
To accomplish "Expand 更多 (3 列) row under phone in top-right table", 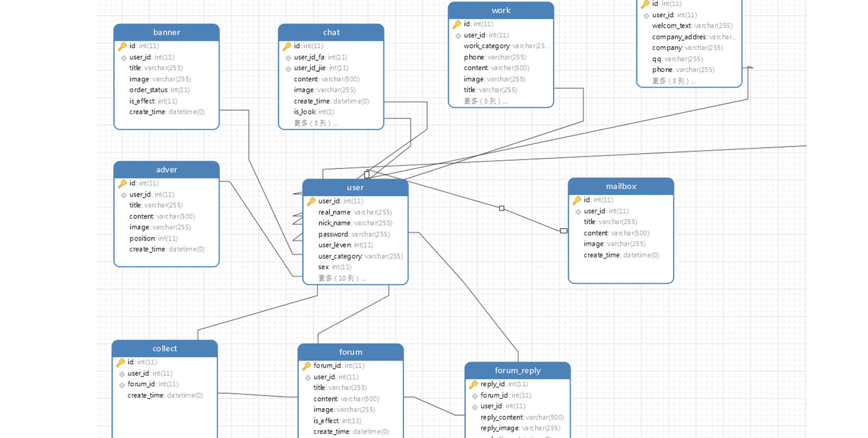I will [x=674, y=81].
